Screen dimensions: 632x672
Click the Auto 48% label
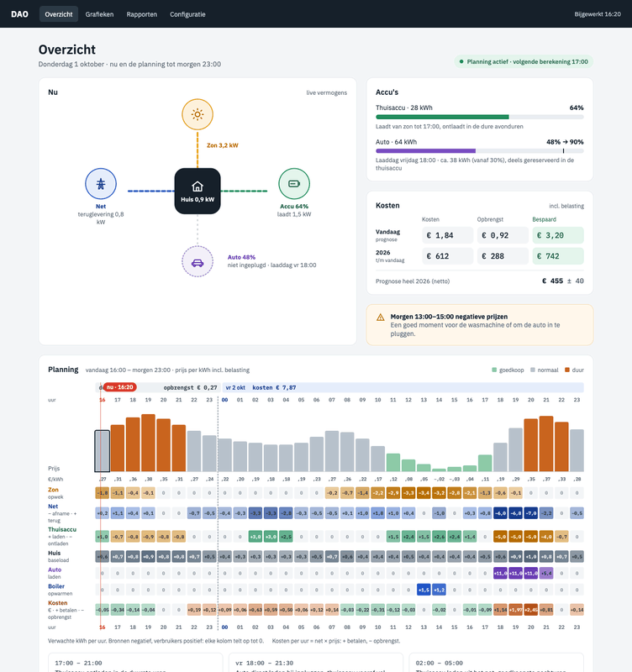pos(241,257)
